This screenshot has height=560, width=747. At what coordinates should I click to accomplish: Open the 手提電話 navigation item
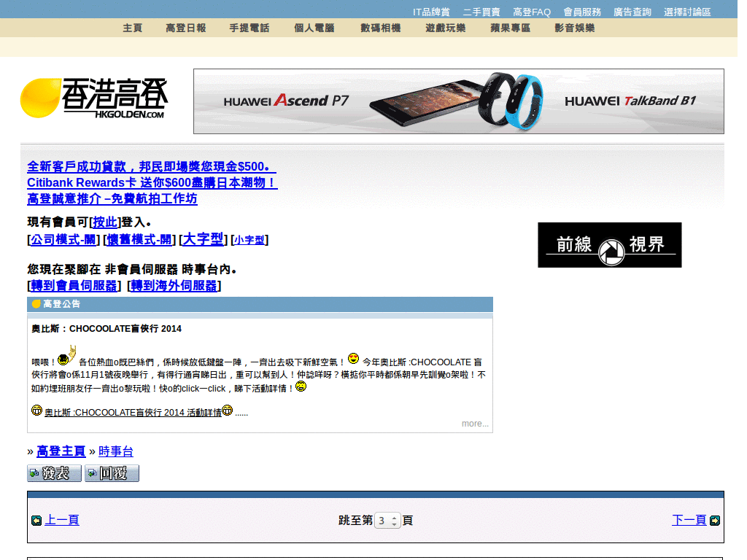tap(249, 28)
